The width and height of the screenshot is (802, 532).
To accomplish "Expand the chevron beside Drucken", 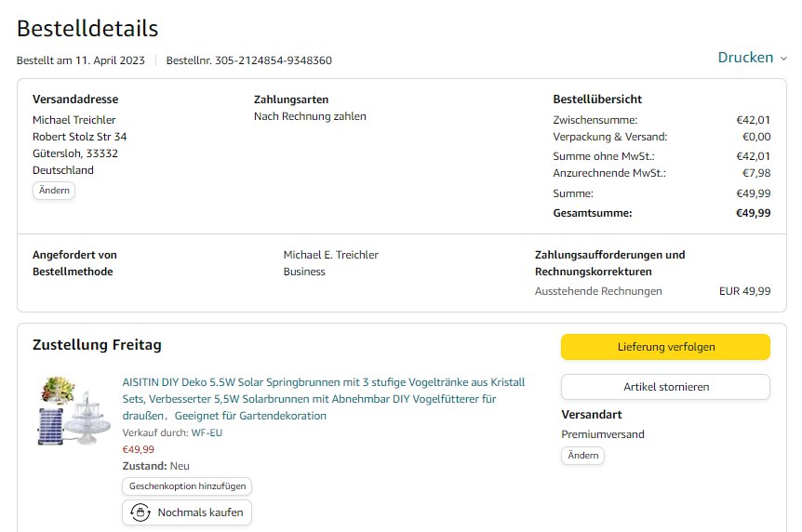I will 783,59.
